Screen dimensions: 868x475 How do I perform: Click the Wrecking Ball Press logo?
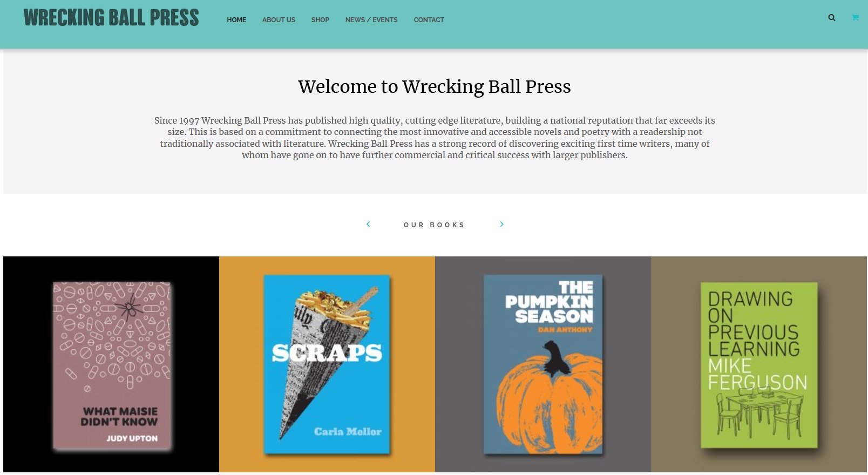click(x=111, y=18)
